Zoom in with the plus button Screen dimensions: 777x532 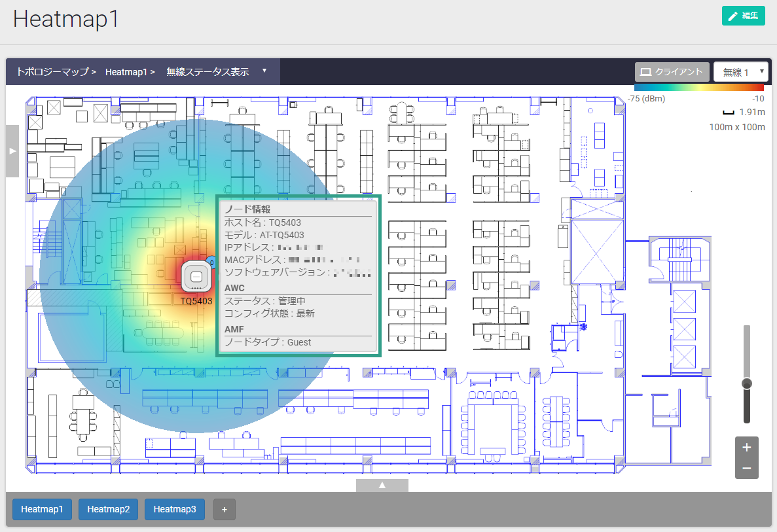click(x=746, y=448)
